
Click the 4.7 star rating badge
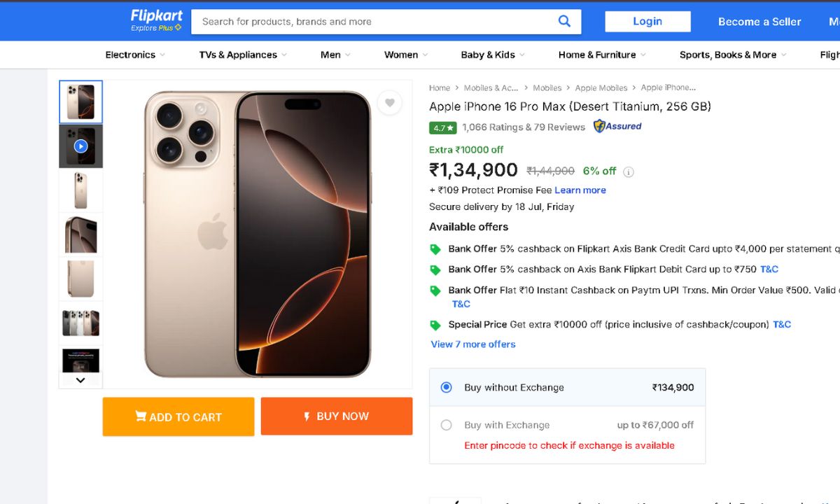click(443, 127)
